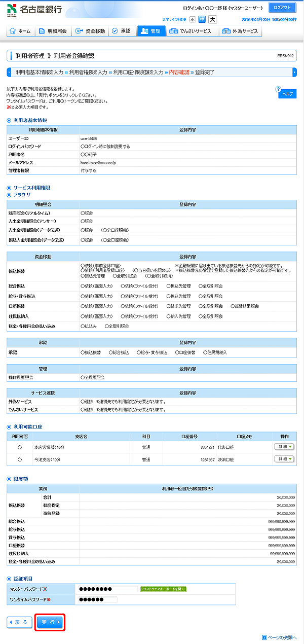Go to the ホーム tab
This screenshot has width=304, height=644.
coord(21,31)
